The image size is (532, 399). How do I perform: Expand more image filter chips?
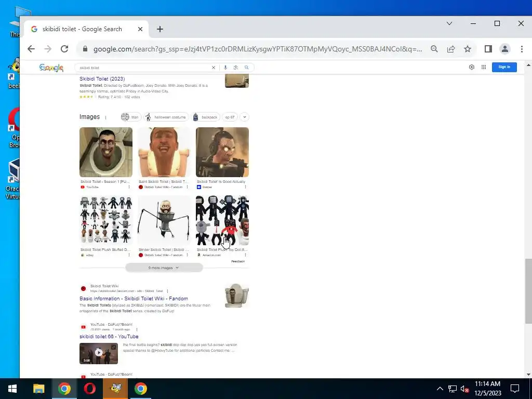click(244, 117)
